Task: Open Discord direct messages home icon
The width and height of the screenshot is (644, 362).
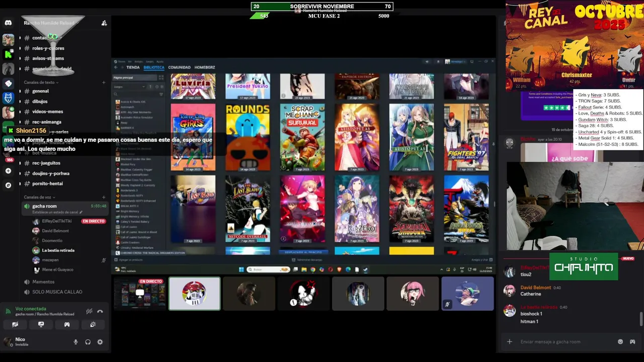Action: (8, 23)
